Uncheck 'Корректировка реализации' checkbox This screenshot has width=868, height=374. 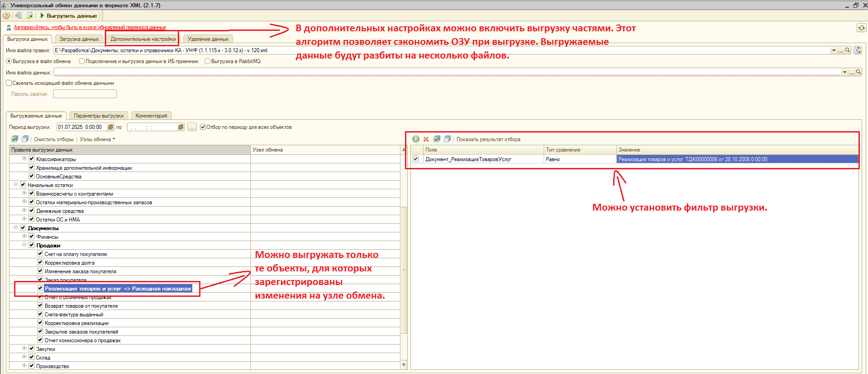tap(40, 323)
